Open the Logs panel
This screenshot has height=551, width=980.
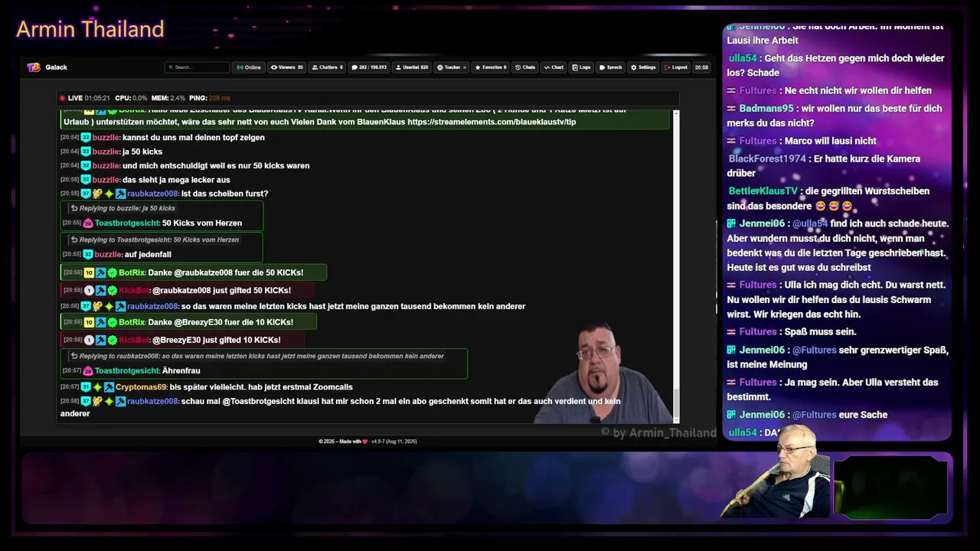pyautogui.click(x=582, y=67)
